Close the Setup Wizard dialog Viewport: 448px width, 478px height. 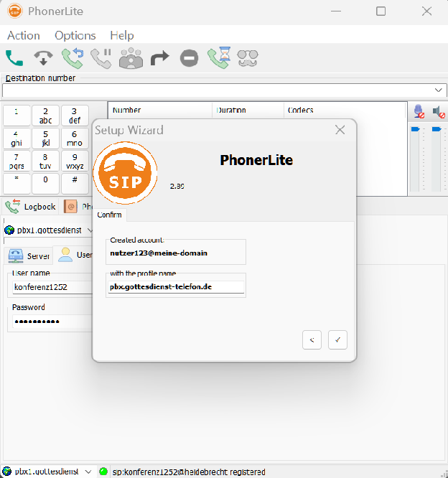click(340, 130)
